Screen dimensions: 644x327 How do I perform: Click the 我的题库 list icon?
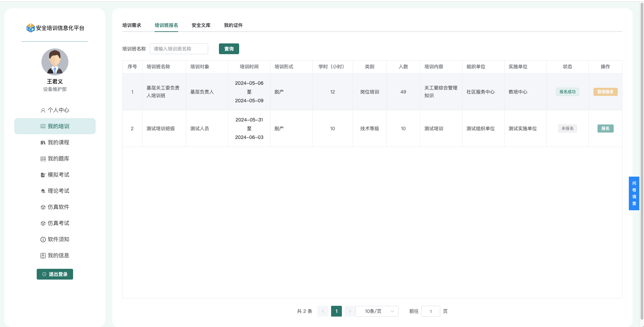pos(43,159)
